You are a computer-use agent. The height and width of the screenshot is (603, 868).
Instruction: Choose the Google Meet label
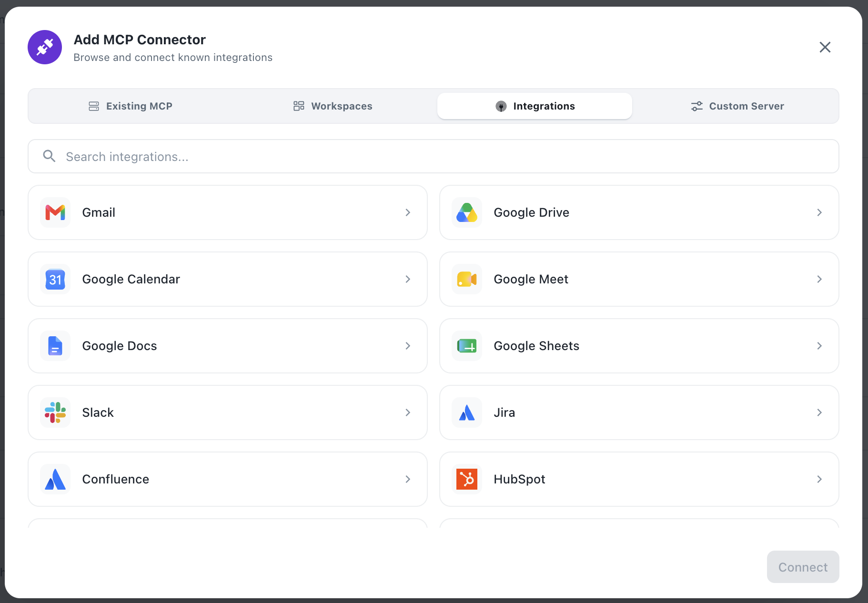(531, 279)
